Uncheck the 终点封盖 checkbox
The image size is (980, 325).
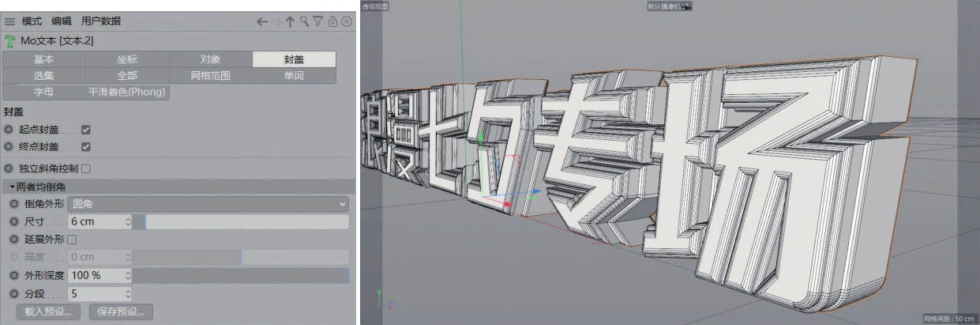point(86,146)
